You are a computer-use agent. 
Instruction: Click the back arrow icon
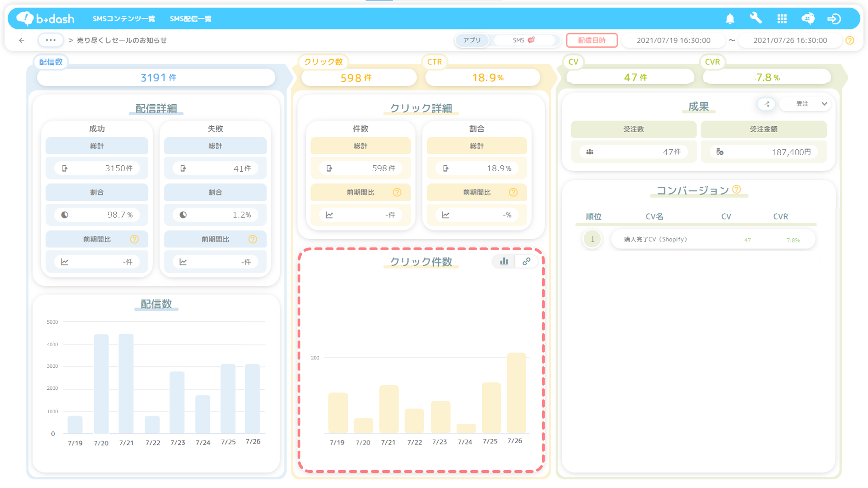(22, 40)
